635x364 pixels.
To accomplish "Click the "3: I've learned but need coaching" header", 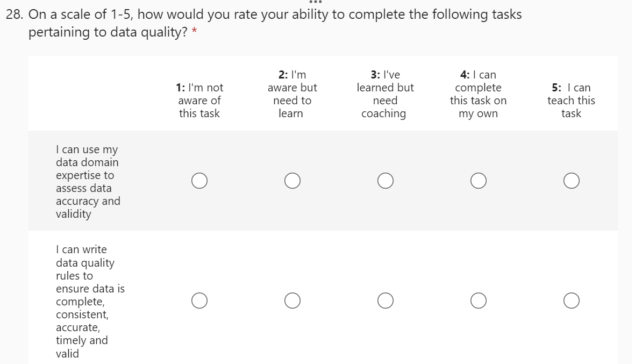I will pos(385,94).
